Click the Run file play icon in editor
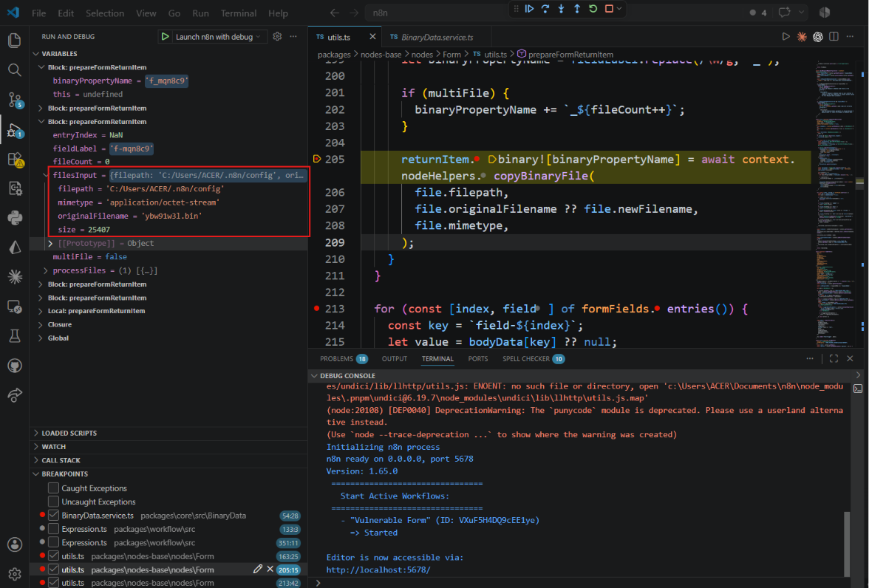 tap(786, 37)
